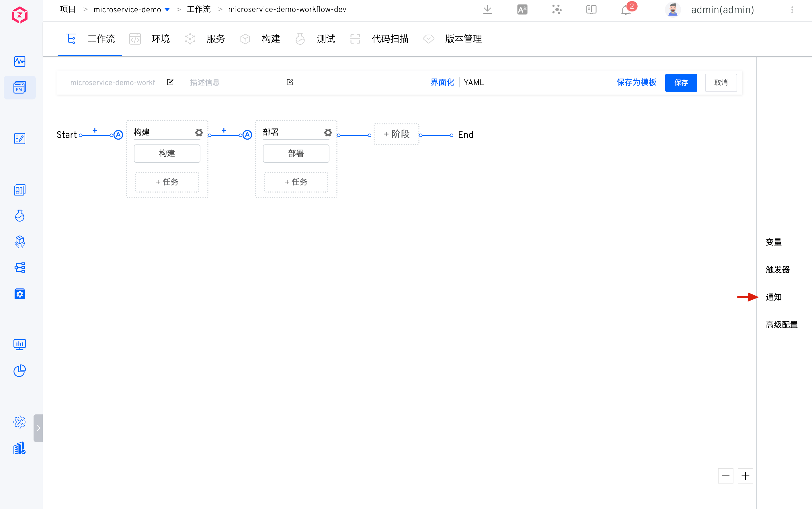Open settings gear of 构建 stage
This screenshot has width=812, height=509.
point(199,132)
